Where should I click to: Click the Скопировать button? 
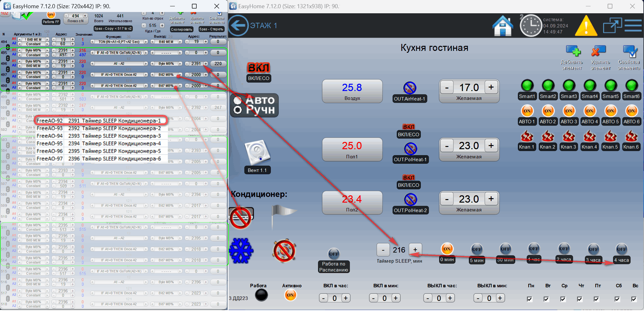[x=181, y=29]
